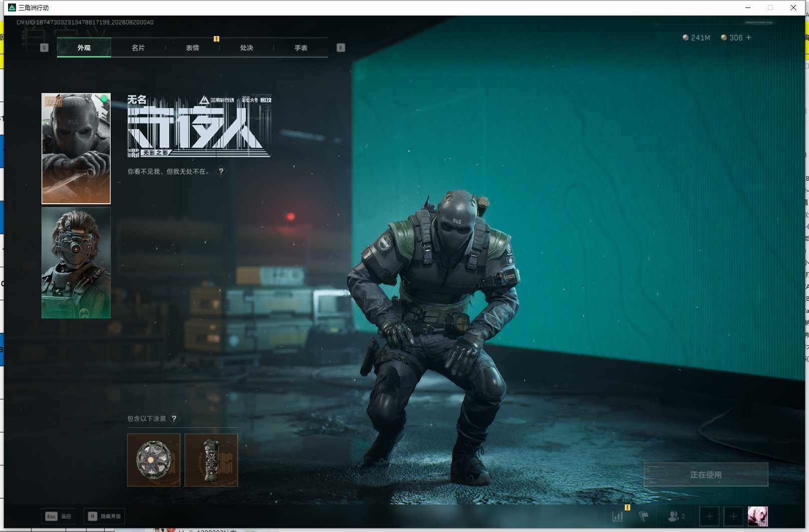Go to the 处决 tab

pyautogui.click(x=246, y=48)
